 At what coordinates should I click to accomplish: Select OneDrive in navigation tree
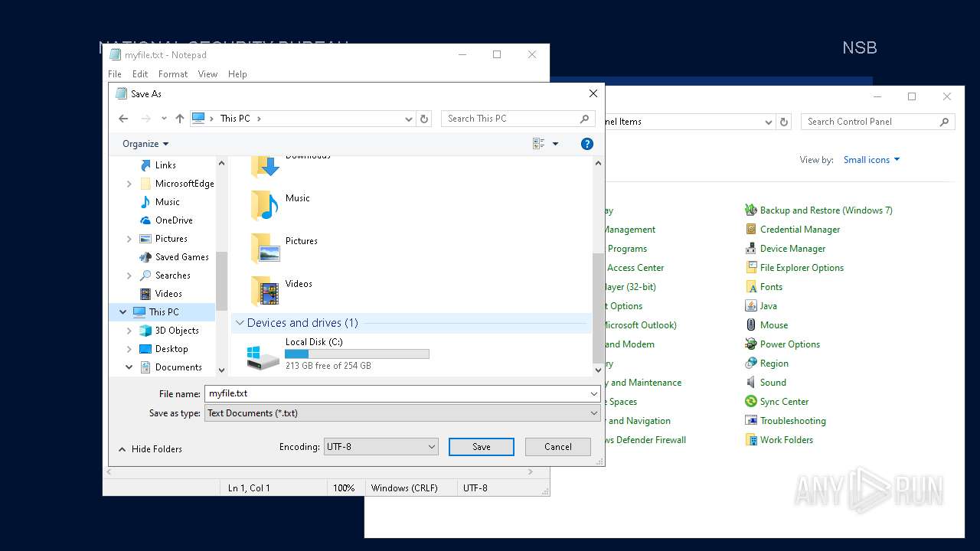pyautogui.click(x=174, y=220)
